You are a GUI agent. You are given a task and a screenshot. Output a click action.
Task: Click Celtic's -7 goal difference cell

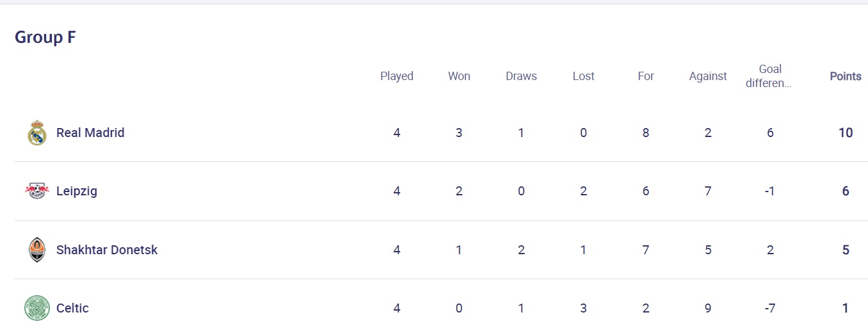click(x=770, y=308)
